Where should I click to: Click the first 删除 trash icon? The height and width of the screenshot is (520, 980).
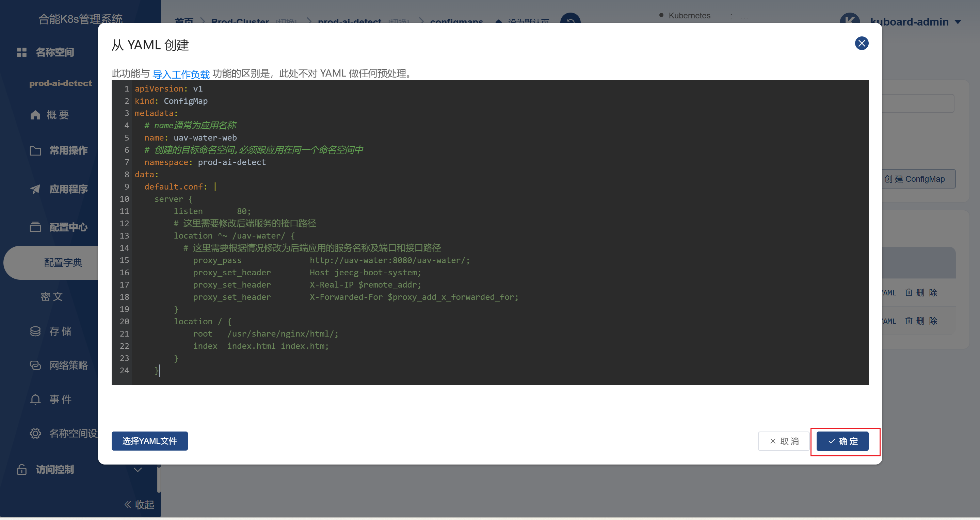pyautogui.click(x=909, y=292)
